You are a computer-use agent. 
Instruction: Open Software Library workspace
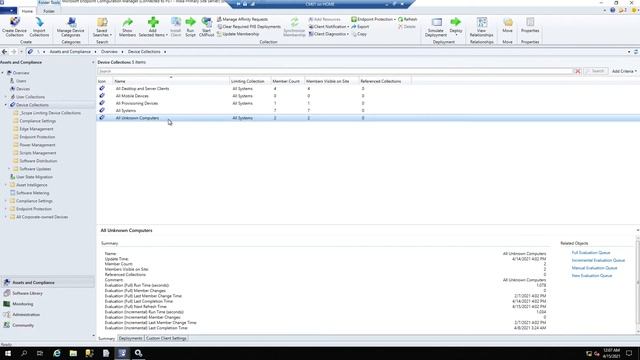pos(27,293)
